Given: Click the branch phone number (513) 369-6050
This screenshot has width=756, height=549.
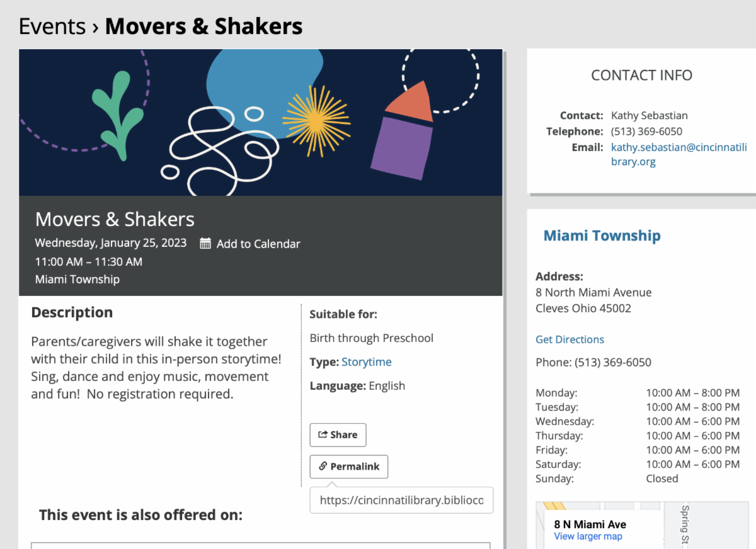Looking at the screenshot, I should [x=612, y=363].
